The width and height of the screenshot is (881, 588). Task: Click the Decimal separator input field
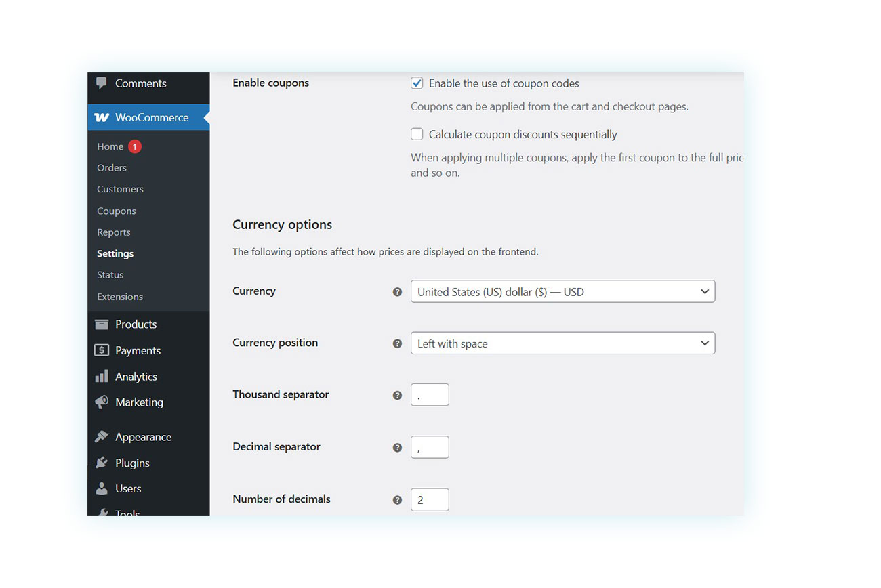[x=430, y=447]
